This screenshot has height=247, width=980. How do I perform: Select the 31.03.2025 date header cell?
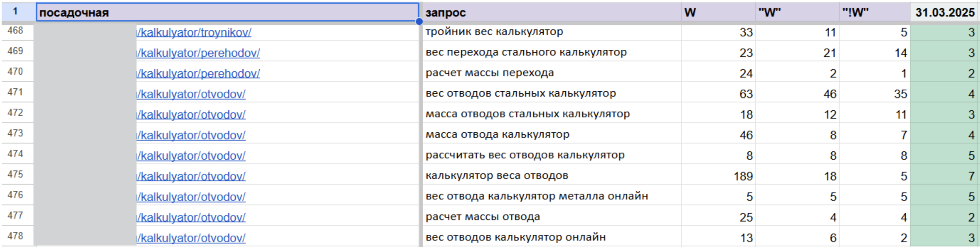click(945, 13)
